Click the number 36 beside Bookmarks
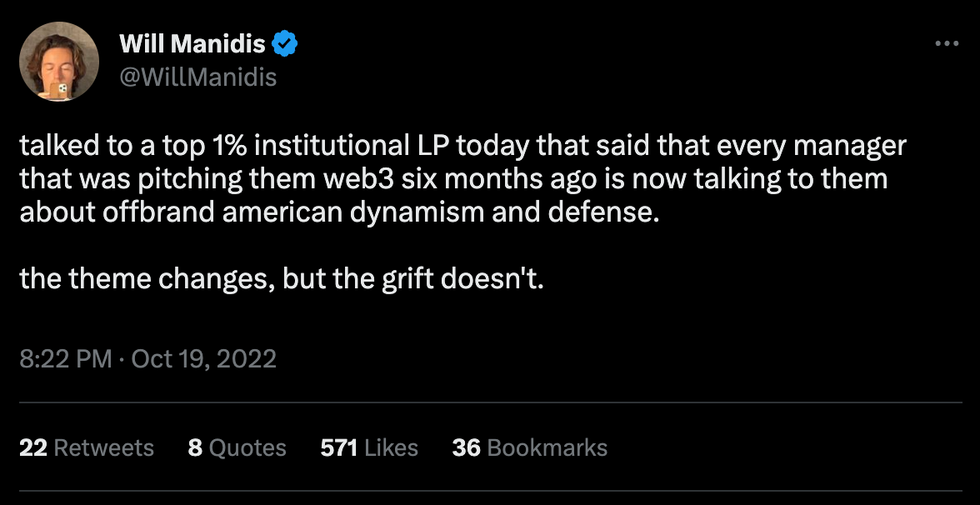This screenshot has height=505, width=980. (x=467, y=447)
